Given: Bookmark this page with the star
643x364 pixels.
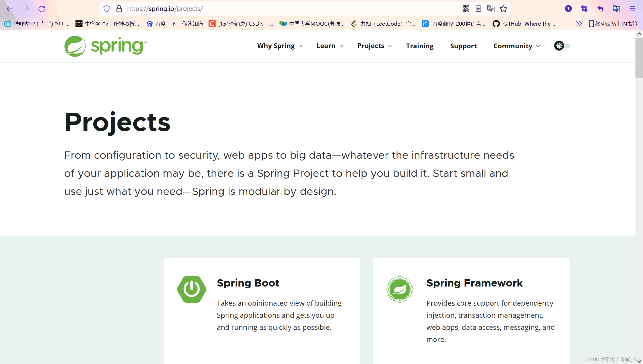Looking at the screenshot, I should click(x=503, y=9).
